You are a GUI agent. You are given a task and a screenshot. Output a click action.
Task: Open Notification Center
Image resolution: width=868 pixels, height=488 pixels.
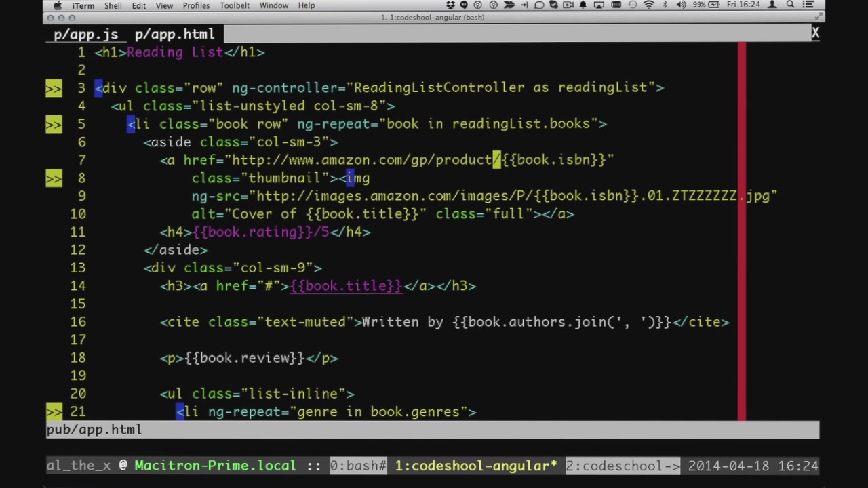(x=808, y=5)
